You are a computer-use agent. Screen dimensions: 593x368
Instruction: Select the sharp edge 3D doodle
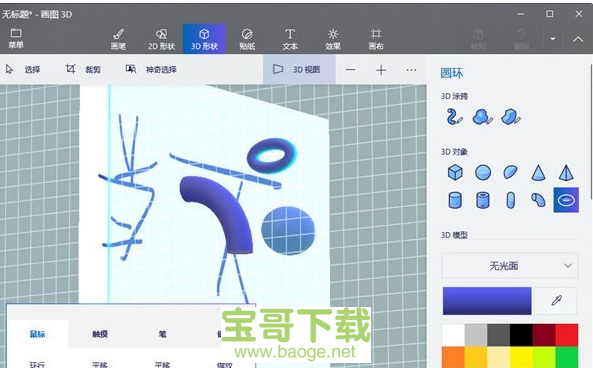(x=511, y=117)
